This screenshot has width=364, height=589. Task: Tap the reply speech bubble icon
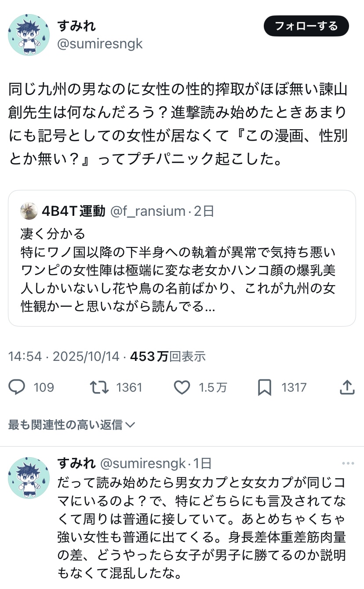point(17,387)
